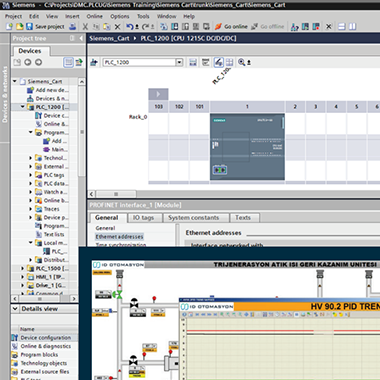Click the PROFINET port on the CPU
This screenshot has width=380, height=380.
pos(220,170)
